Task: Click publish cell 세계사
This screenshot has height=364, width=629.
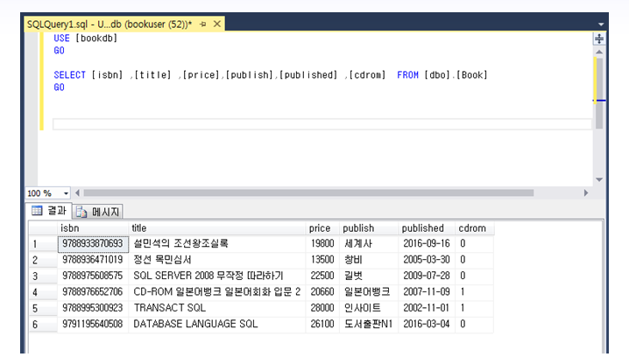Action: (x=369, y=244)
